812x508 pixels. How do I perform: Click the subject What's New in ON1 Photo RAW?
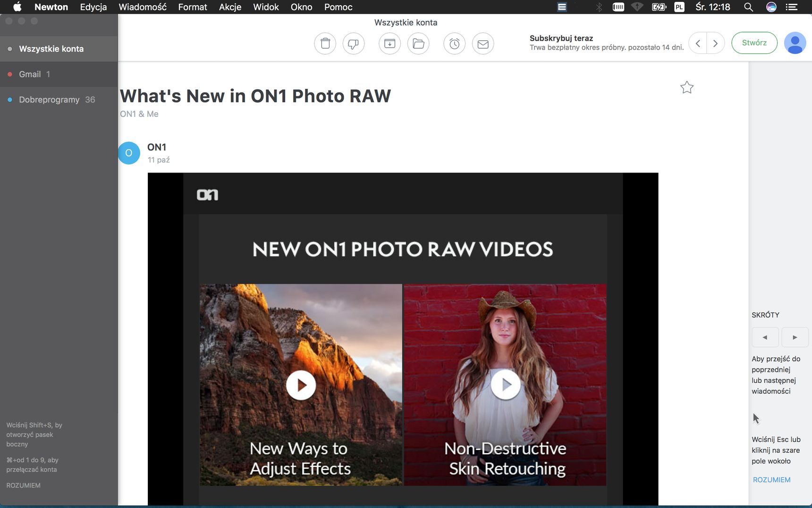tap(255, 96)
